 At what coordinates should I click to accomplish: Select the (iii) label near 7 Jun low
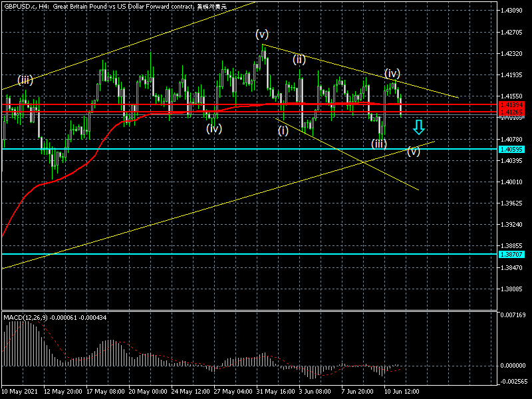point(379,143)
